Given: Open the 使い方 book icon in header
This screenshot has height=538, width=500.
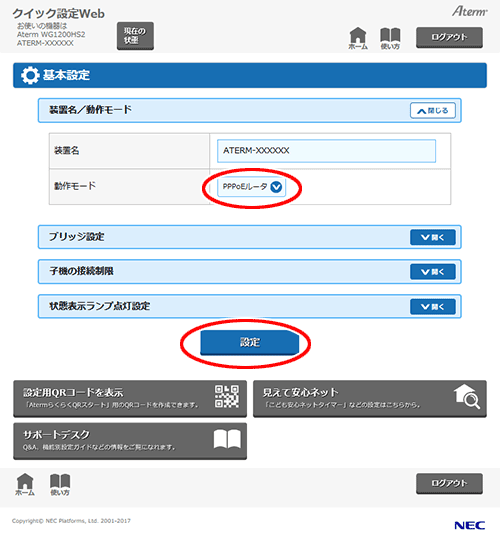Looking at the screenshot, I should (390, 38).
